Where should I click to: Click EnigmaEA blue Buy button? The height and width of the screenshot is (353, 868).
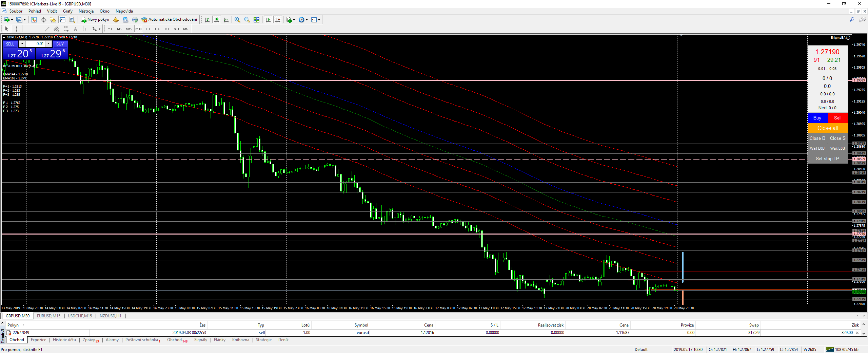tap(817, 118)
